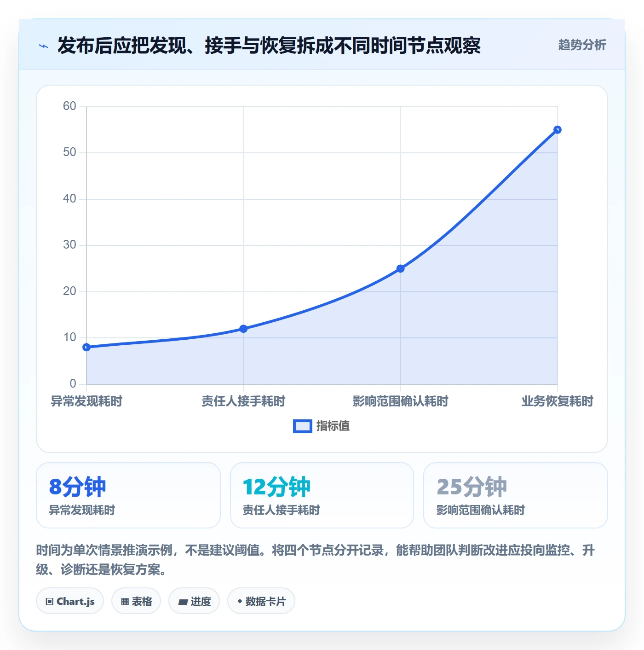Click x-axis label 业务恢复耗时
Image resolution: width=644 pixels, height=650 pixels.
pos(557,401)
